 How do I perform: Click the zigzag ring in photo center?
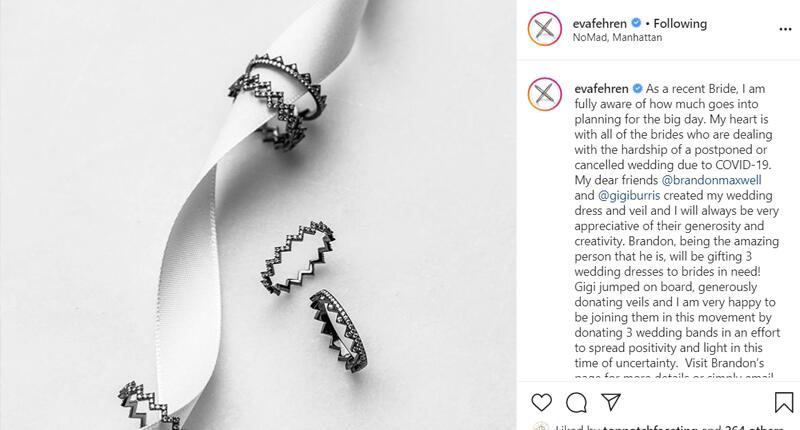[x=298, y=257]
